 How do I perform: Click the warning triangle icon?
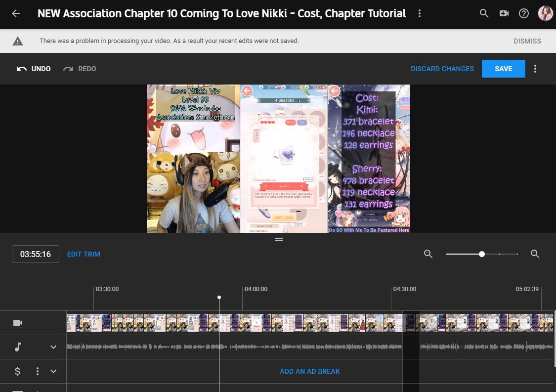18,41
